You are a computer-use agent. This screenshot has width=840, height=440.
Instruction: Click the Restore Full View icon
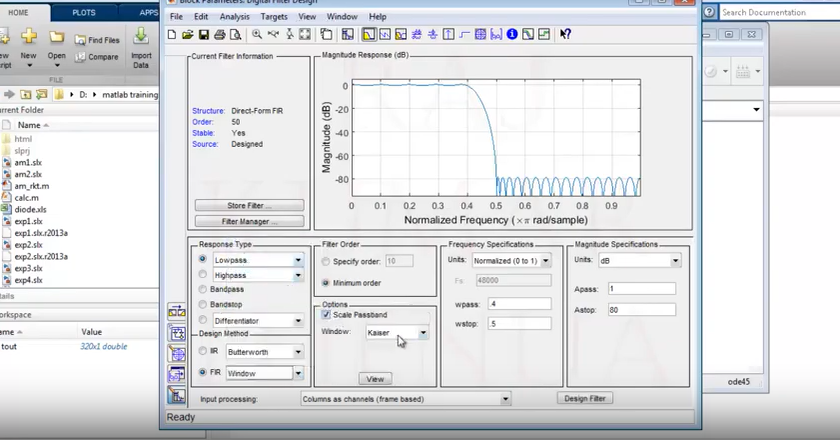coord(305,35)
